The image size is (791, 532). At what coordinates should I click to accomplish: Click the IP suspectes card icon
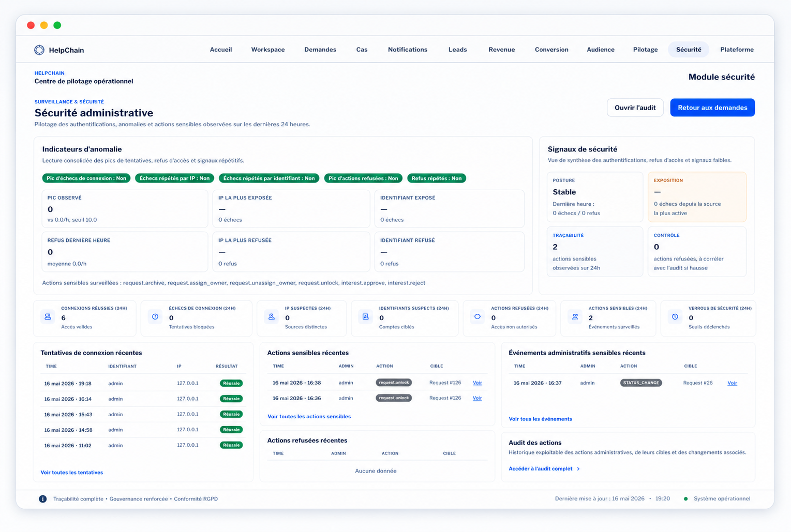(272, 316)
